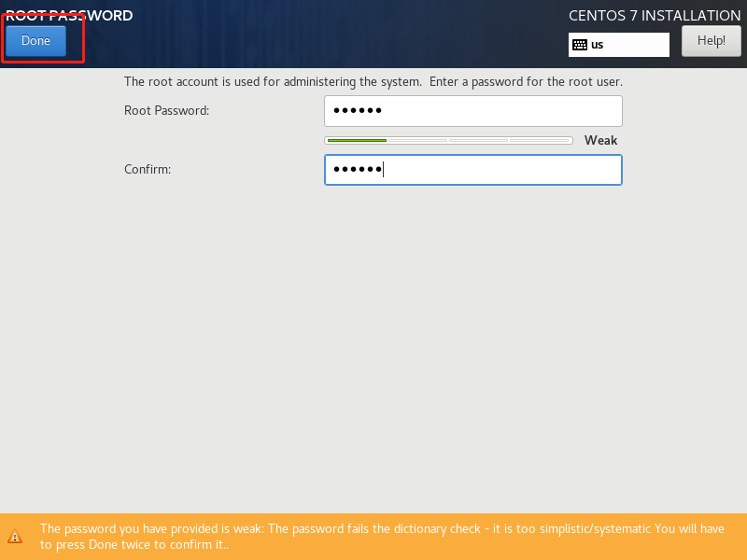Viewport: 747px width, 560px height.
Task: Click the root account description text
Action: pyautogui.click(x=373, y=82)
